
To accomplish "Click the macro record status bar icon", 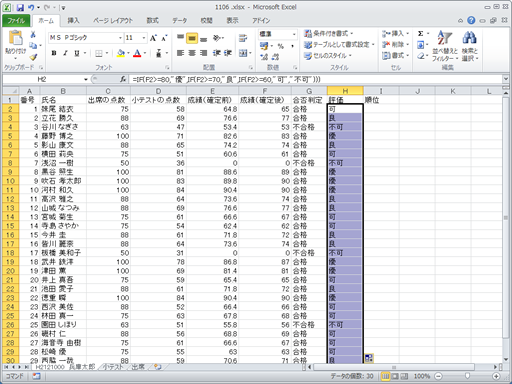I will click(x=36, y=376).
